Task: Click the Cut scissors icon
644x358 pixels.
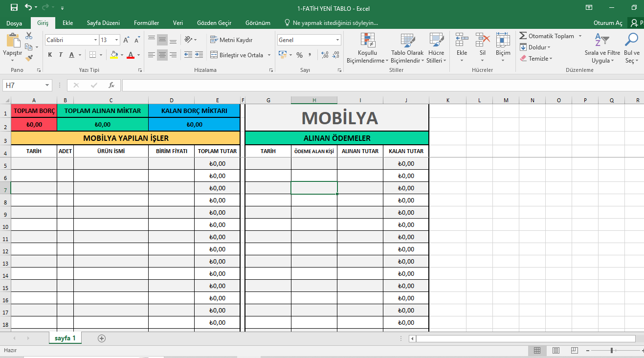Action: pos(29,36)
